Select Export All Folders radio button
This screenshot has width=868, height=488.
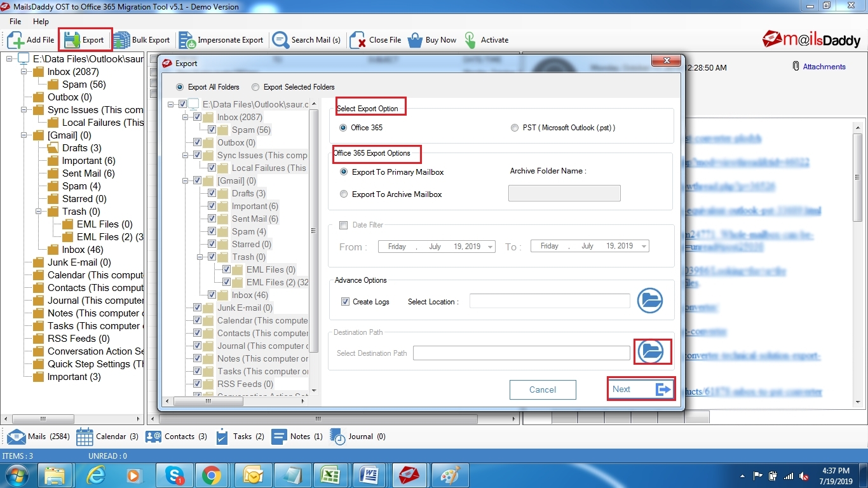[x=180, y=87]
